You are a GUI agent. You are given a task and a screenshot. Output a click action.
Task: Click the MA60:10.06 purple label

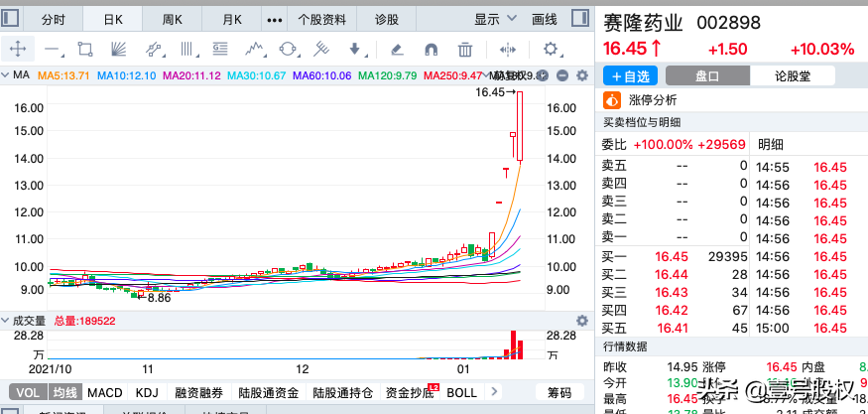pyautogui.click(x=322, y=75)
